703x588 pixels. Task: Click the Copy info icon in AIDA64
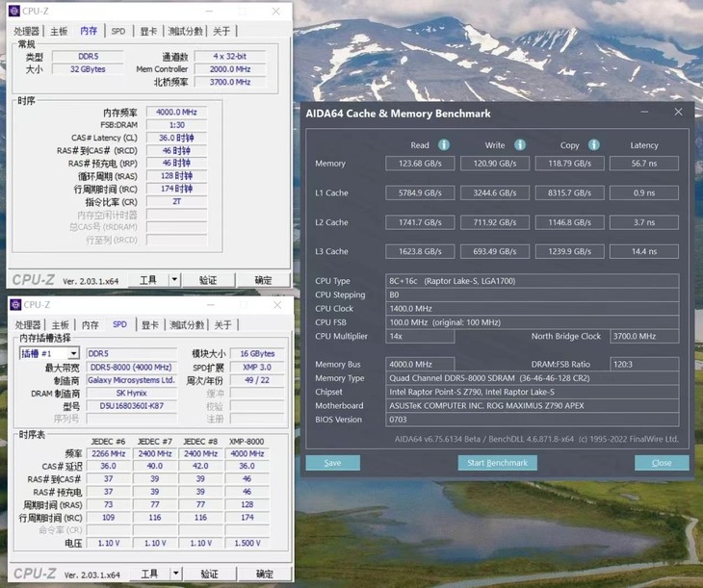pos(594,144)
